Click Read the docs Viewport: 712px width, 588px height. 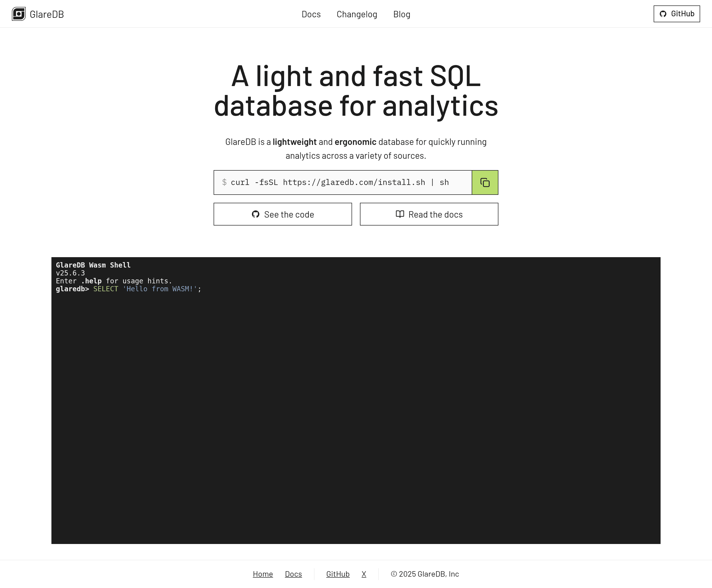click(x=429, y=214)
